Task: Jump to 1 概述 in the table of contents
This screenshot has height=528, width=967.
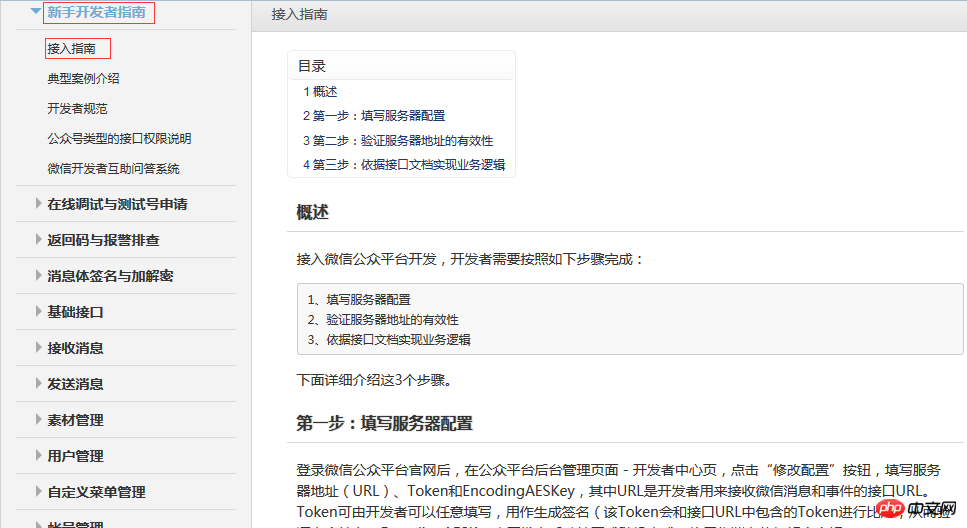Action: click(x=320, y=91)
